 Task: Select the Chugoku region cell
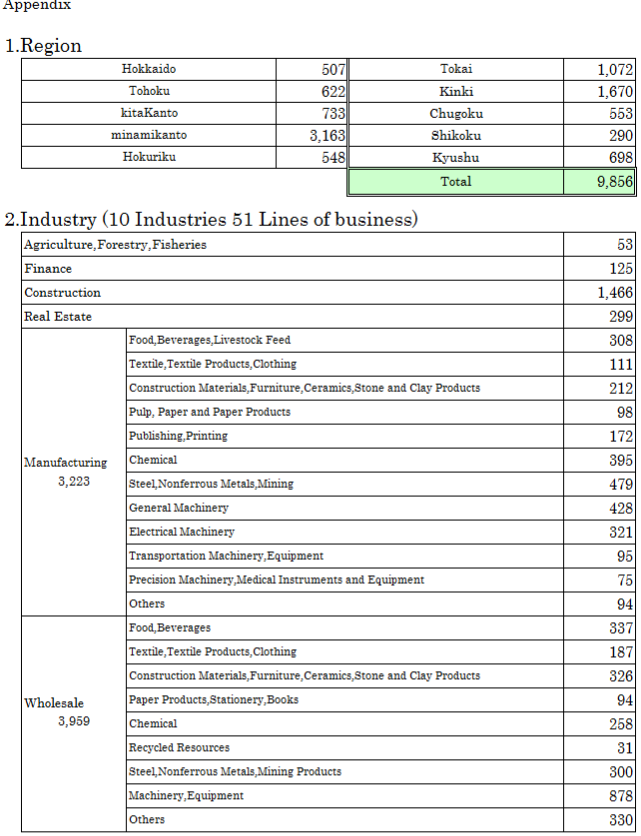(x=456, y=113)
